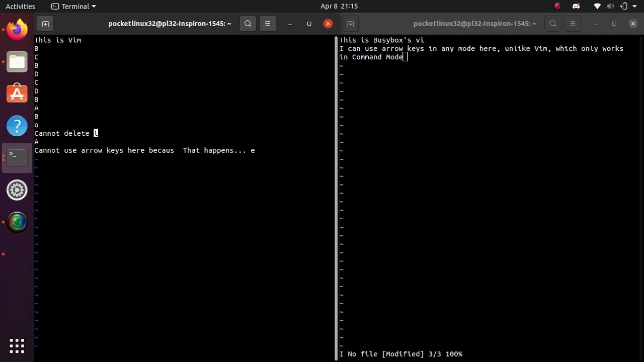Open new tab in left terminal

(x=45, y=24)
